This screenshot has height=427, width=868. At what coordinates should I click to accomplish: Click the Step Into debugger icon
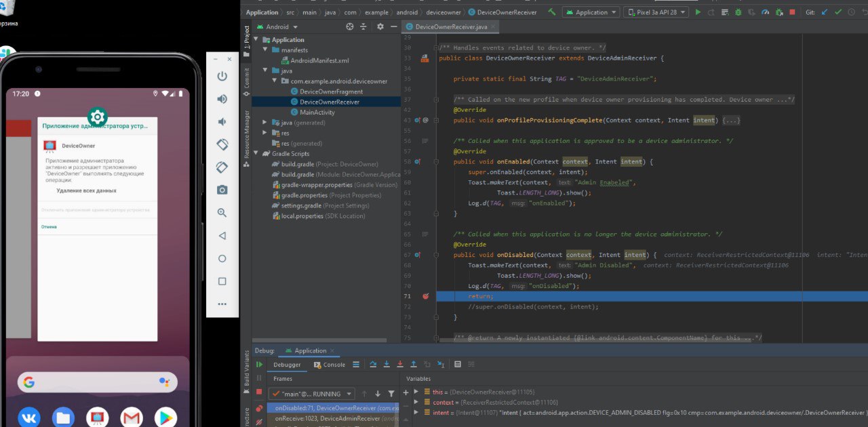tap(387, 365)
